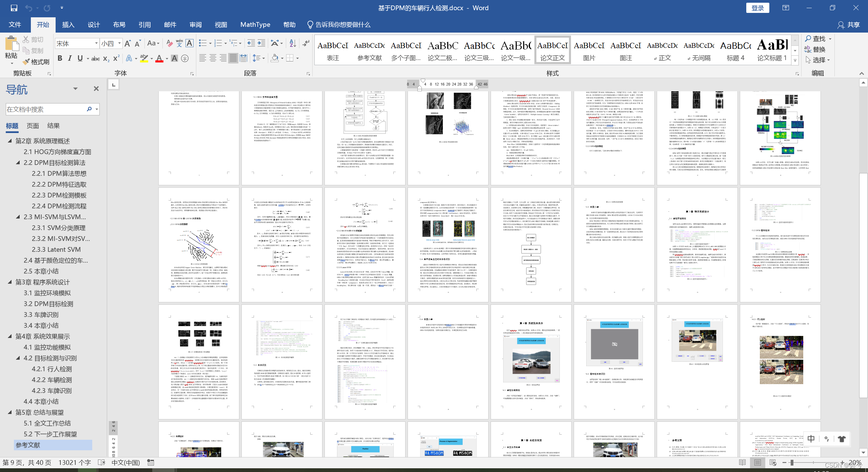Click the 登录 sign-in button
The height and width of the screenshot is (472, 868).
tap(757, 8)
